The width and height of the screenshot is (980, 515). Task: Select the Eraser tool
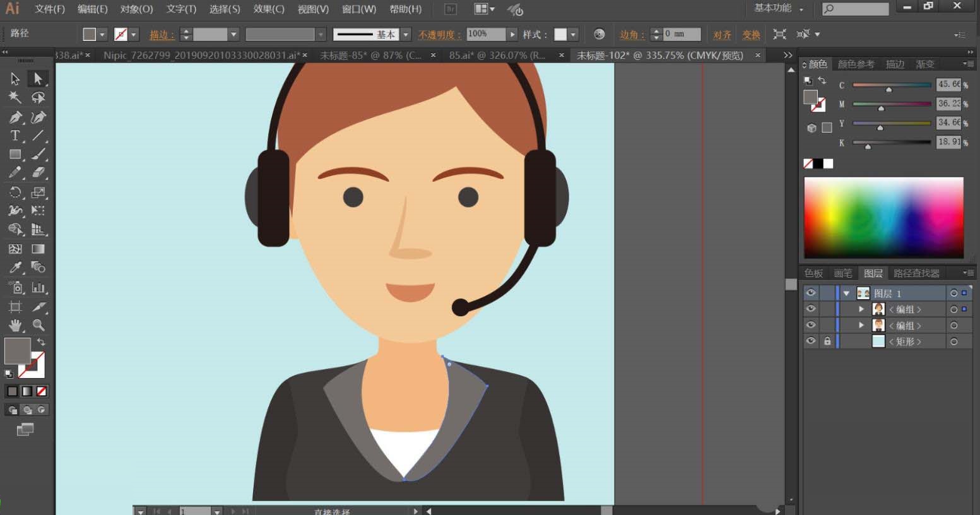(x=38, y=172)
